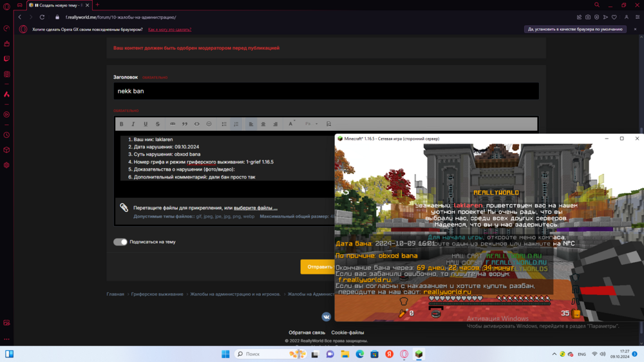644x362 pixels.
Task: Add page to bookmarks with heart icon
Action: [614, 17]
